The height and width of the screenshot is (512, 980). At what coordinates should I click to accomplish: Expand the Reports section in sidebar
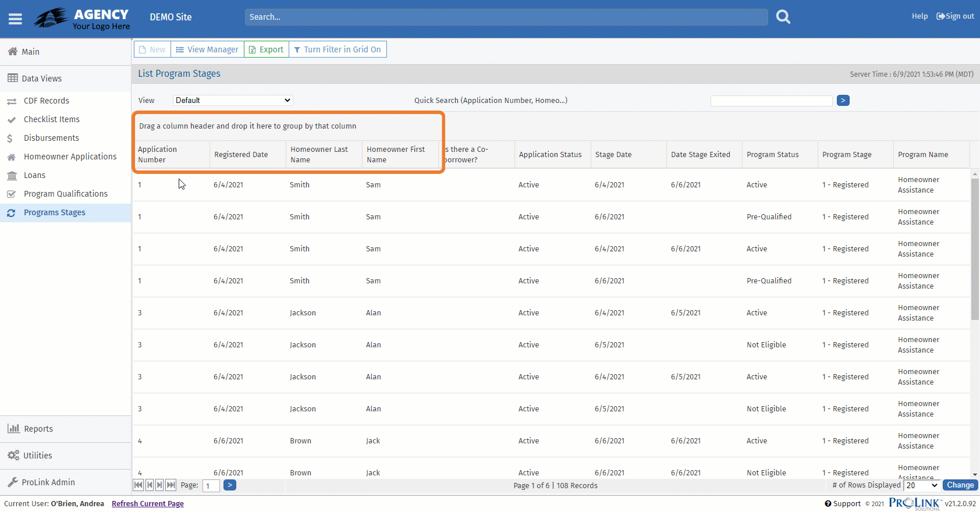(38, 429)
